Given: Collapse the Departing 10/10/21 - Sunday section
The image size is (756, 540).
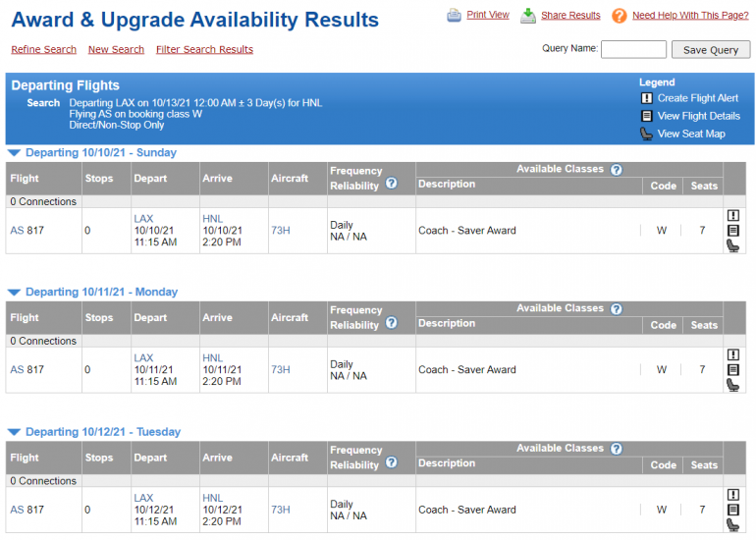Looking at the screenshot, I should point(14,153).
